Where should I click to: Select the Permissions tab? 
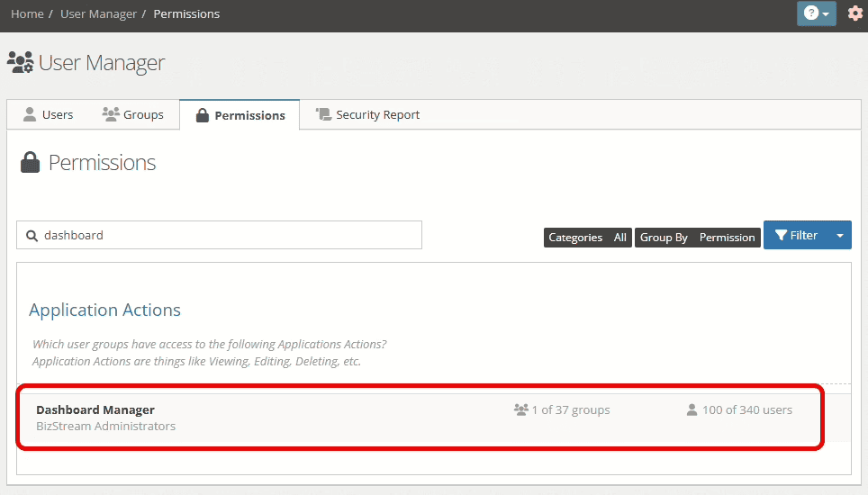(x=240, y=115)
